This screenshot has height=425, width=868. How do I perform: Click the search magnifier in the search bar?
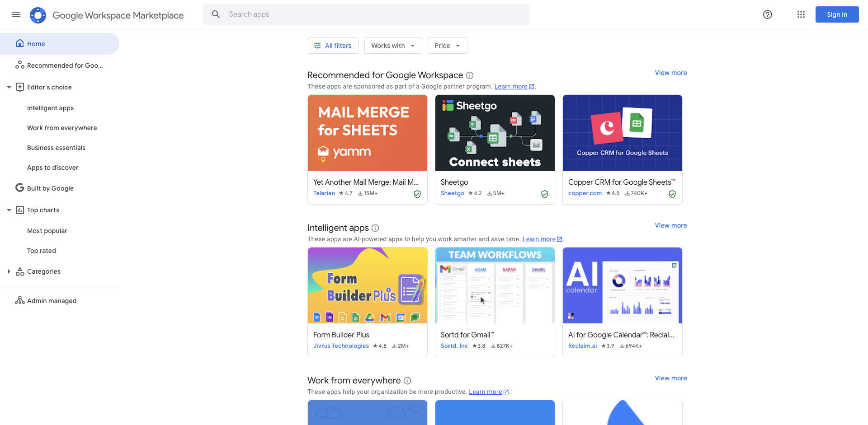(216, 14)
